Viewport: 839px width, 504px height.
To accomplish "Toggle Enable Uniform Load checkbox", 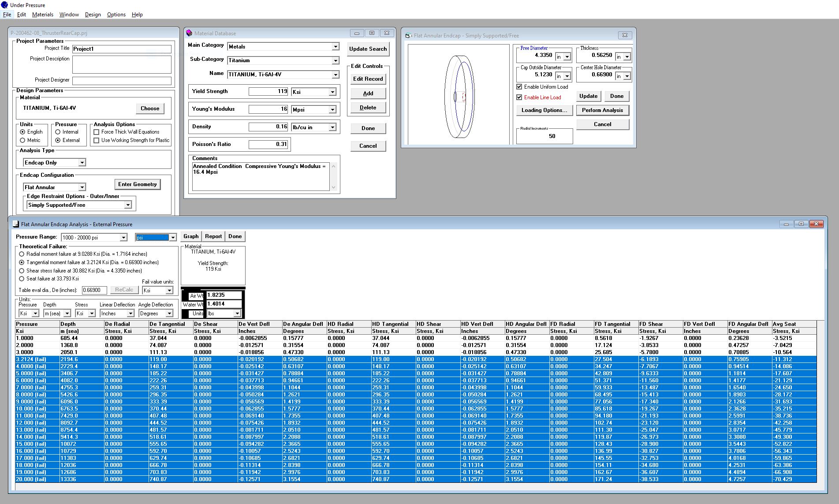I will [519, 87].
